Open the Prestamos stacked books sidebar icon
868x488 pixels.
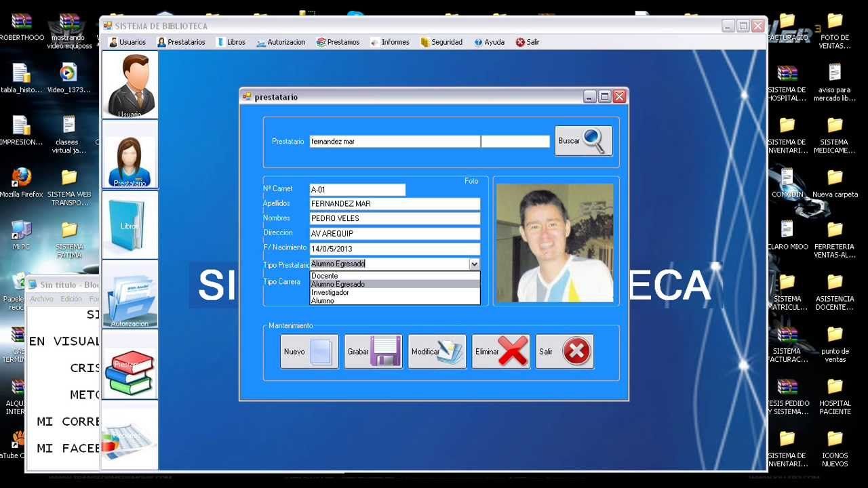[x=130, y=364]
